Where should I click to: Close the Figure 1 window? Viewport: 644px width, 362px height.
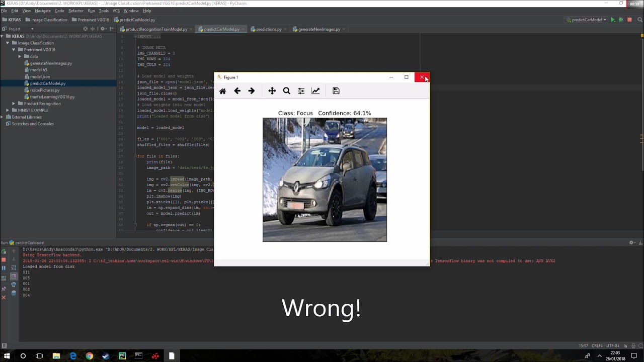[x=422, y=77]
